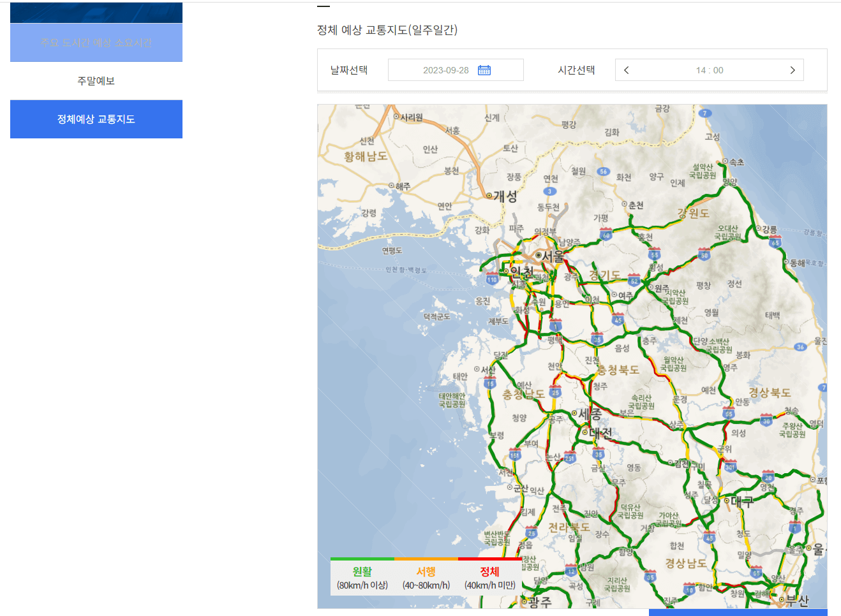Open the calendar icon beside 2023-09-28
The image size is (841, 616).
[484, 70]
